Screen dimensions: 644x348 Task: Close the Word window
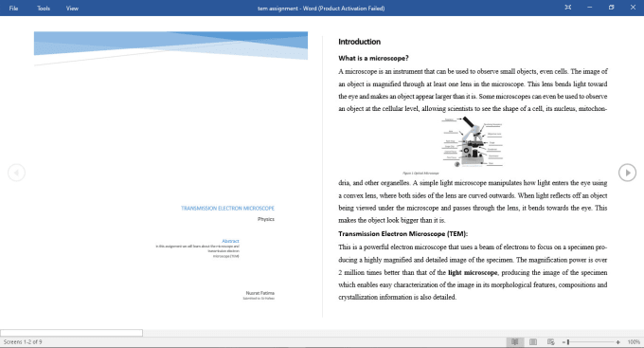click(x=633, y=8)
